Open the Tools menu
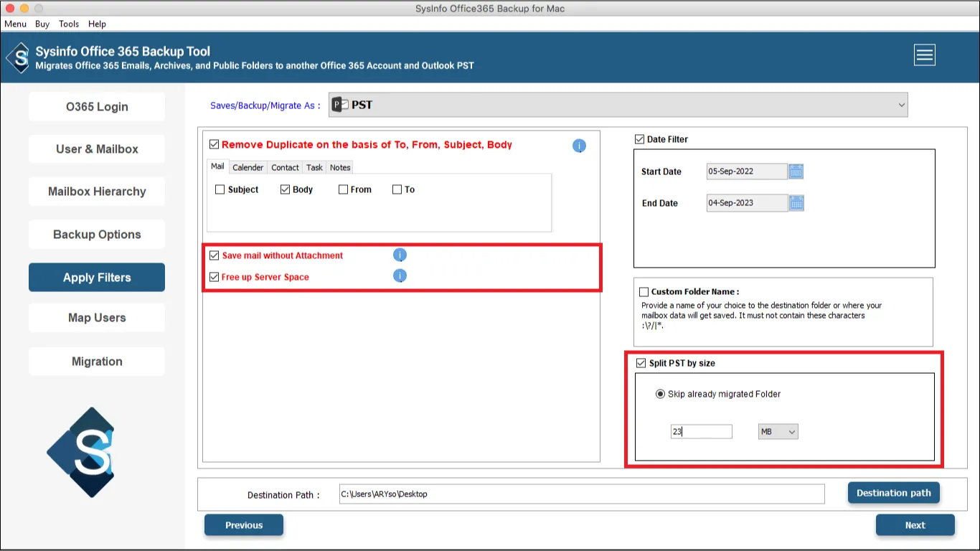The image size is (980, 551). 69,24
